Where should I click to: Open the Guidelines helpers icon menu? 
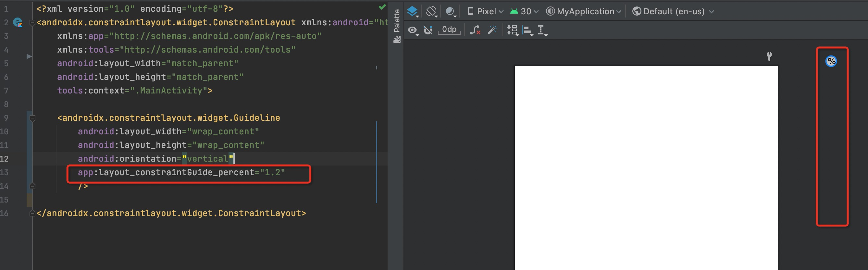coord(542,30)
